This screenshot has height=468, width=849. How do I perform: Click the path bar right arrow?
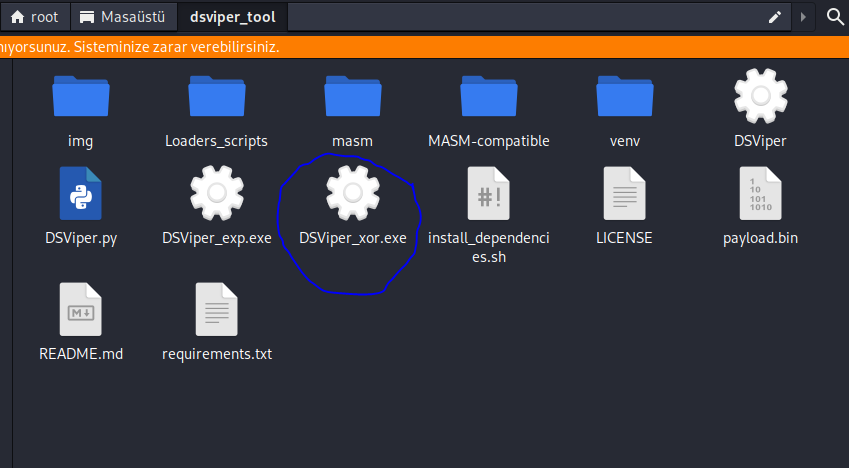tap(803, 17)
